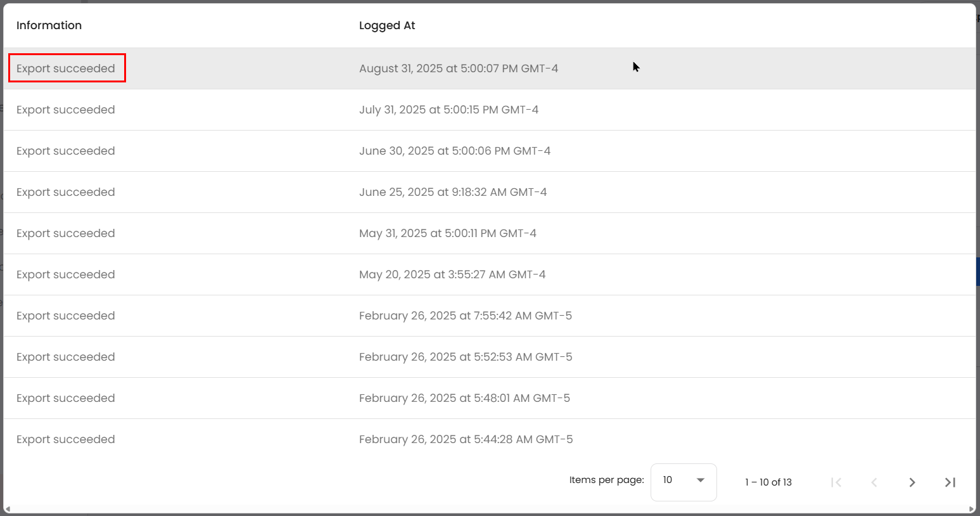The height and width of the screenshot is (516, 980).
Task: Select the June 25, 2025 9:18:32 AM entry
Action: (452, 192)
